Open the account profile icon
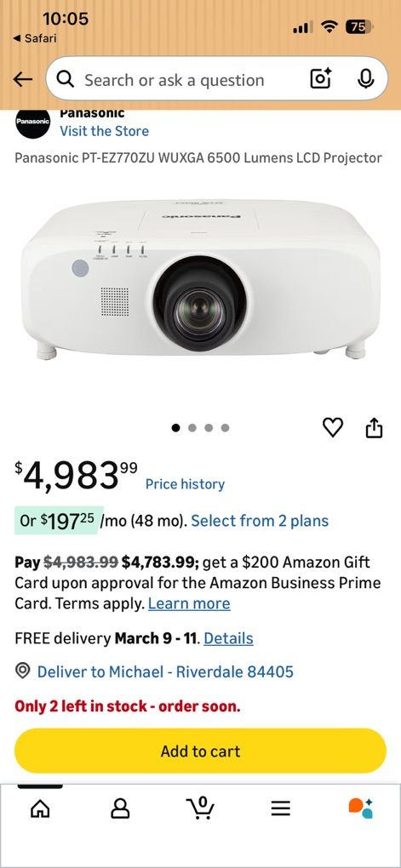 (x=120, y=808)
